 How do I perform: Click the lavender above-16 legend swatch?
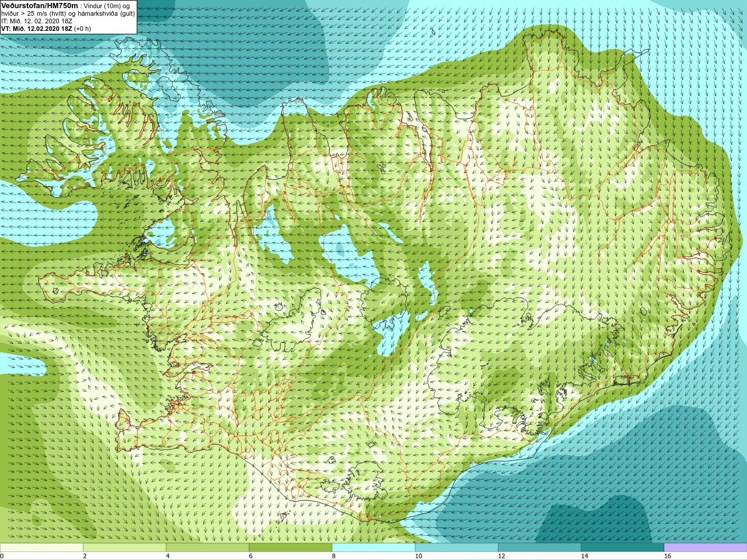(x=706, y=548)
